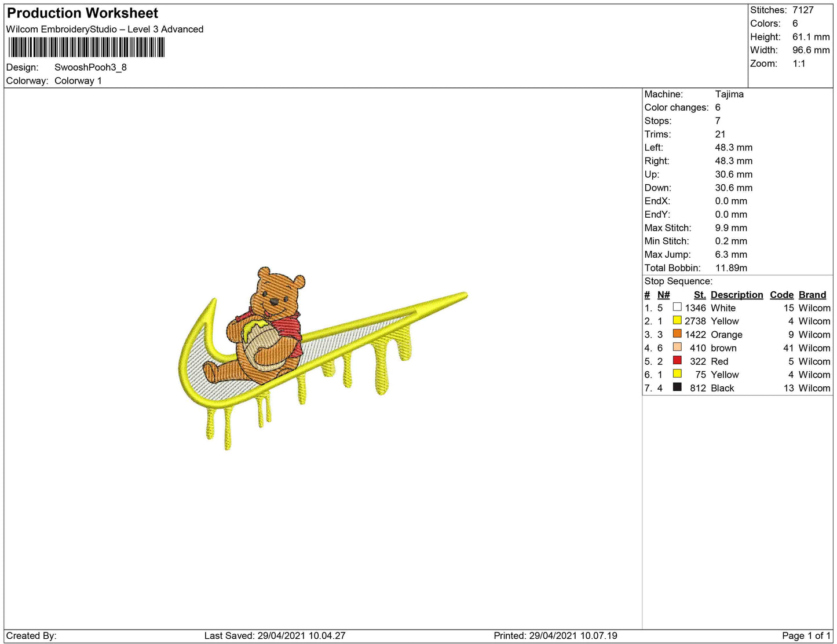Click the max stitch value "9.9 mm"

click(731, 228)
